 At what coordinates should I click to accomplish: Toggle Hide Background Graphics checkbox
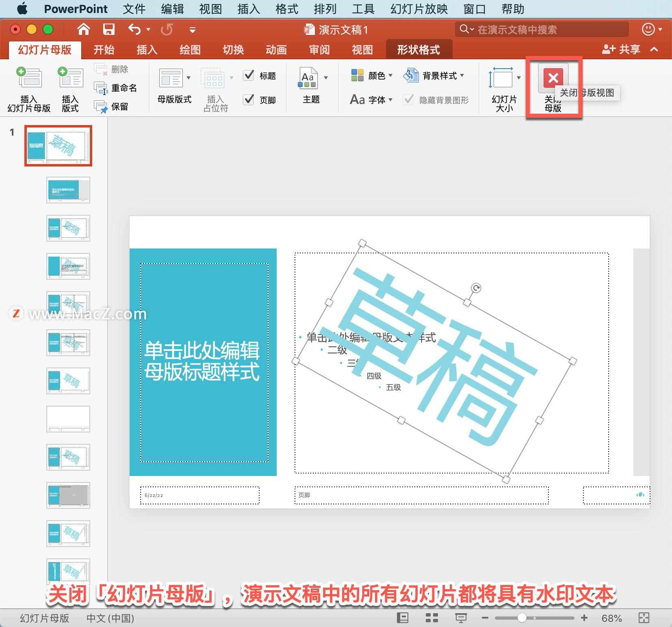(x=408, y=99)
